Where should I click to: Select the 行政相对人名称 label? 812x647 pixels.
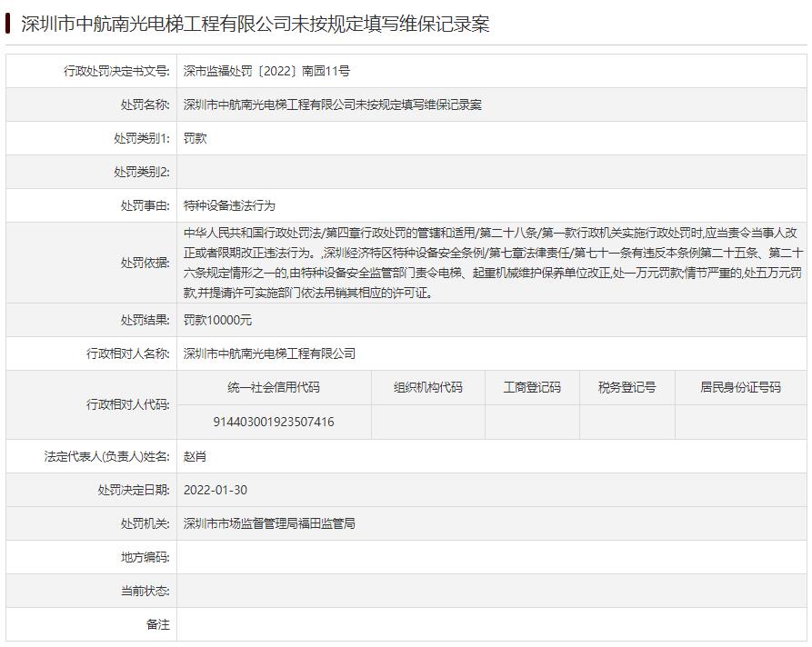coord(128,353)
